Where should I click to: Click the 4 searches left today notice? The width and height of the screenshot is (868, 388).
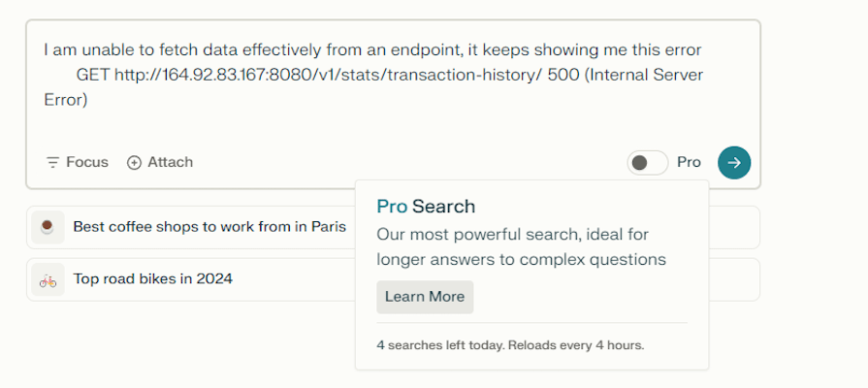pos(510,345)
